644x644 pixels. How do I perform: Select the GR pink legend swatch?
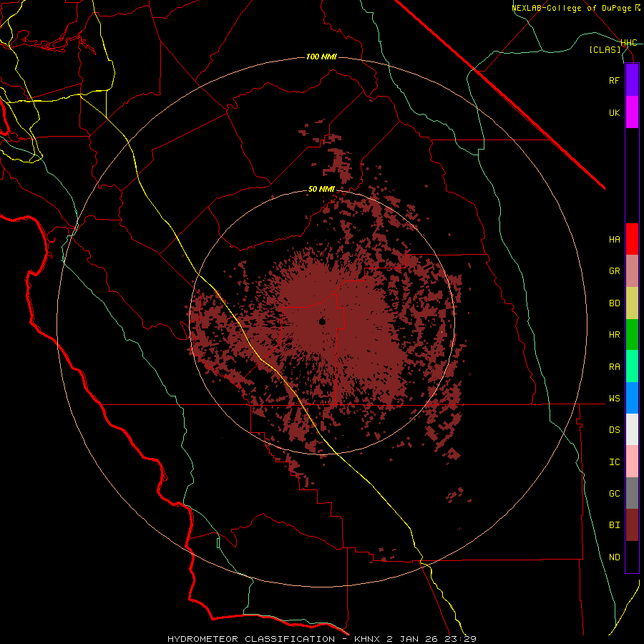632,270
